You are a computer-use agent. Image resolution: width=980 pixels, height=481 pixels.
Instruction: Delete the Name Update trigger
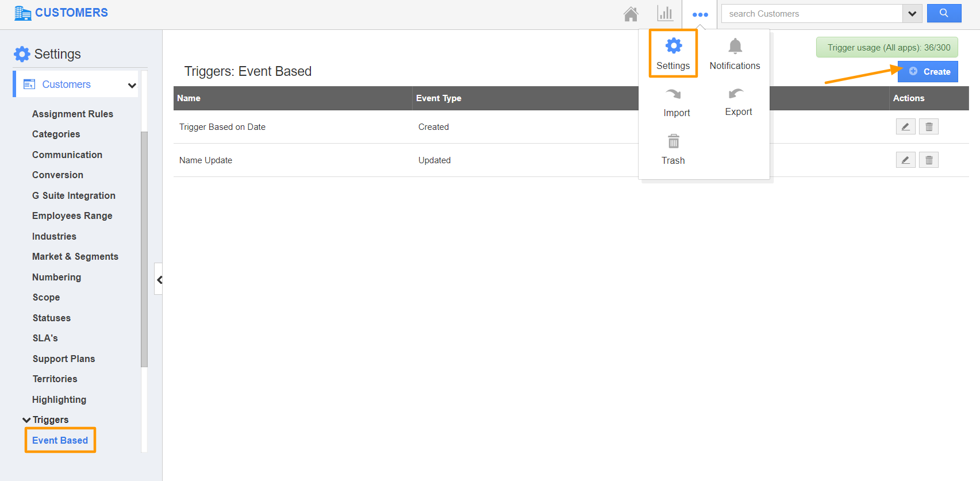point(929,160)
